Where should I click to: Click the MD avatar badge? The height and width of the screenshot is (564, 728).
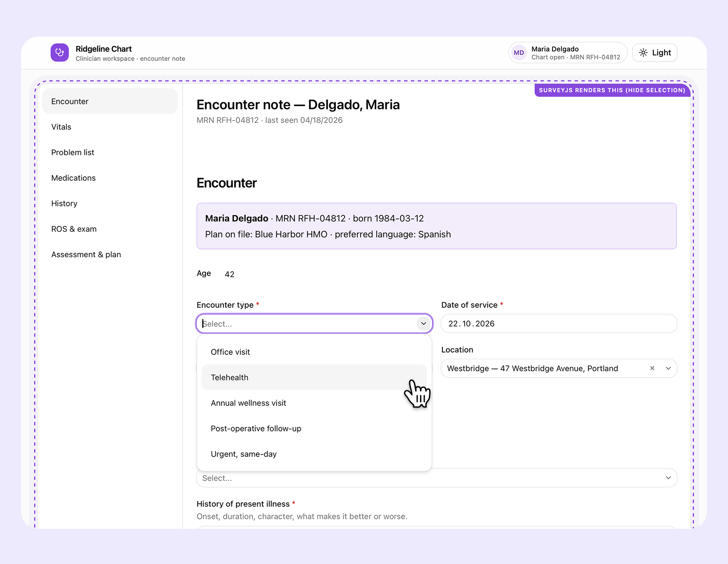click(519, 53)
